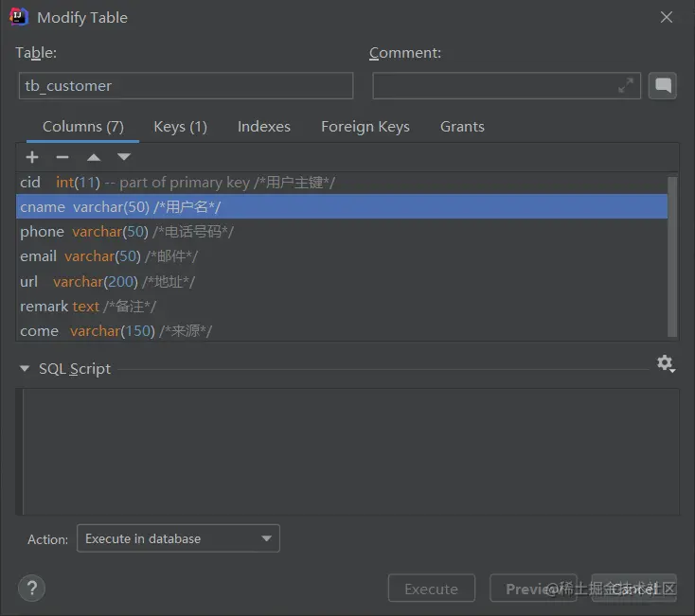Collapse the SQL Script section
This screenshot has width=695, height=616.
[x=25, y=369]
